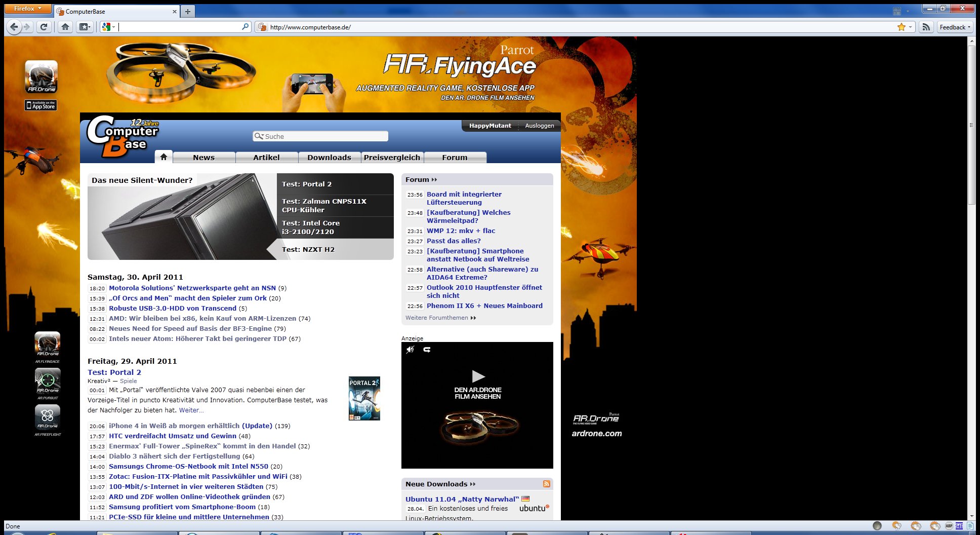Click the 'Weiter…' read more link
The width and height of the screenshot is (980, 535).
[191, 410]
